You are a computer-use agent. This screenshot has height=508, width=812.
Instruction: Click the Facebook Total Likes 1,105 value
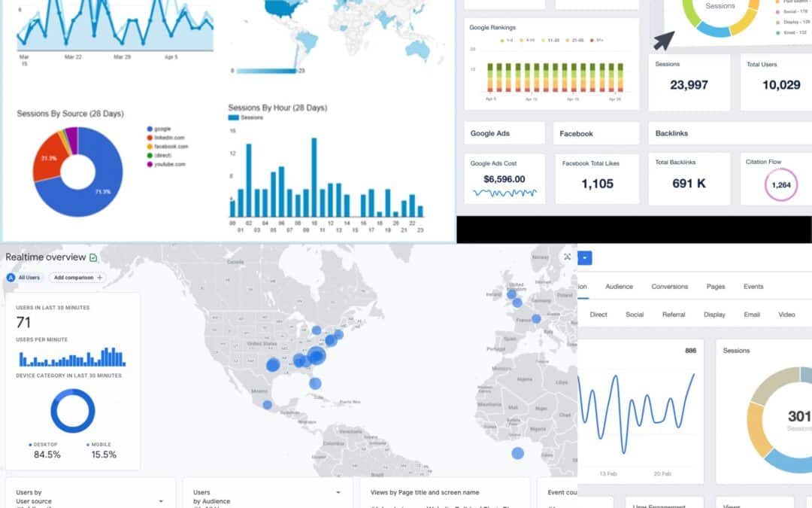597,184
